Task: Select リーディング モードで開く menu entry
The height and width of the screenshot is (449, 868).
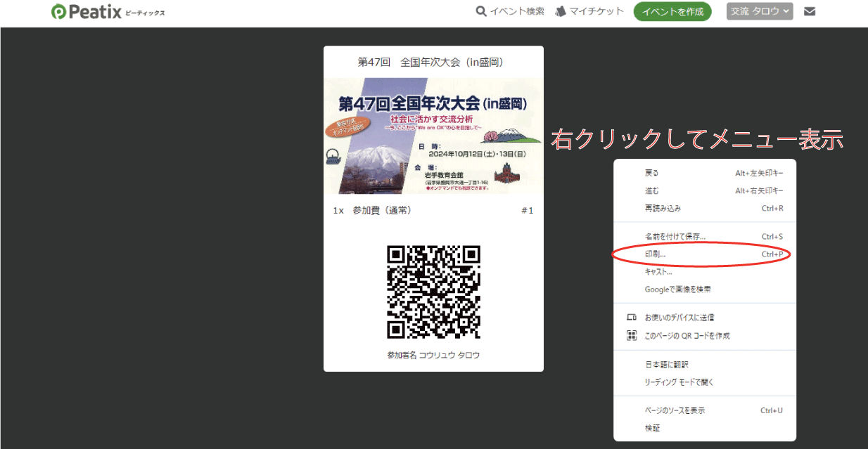Action: pos(705,382)
